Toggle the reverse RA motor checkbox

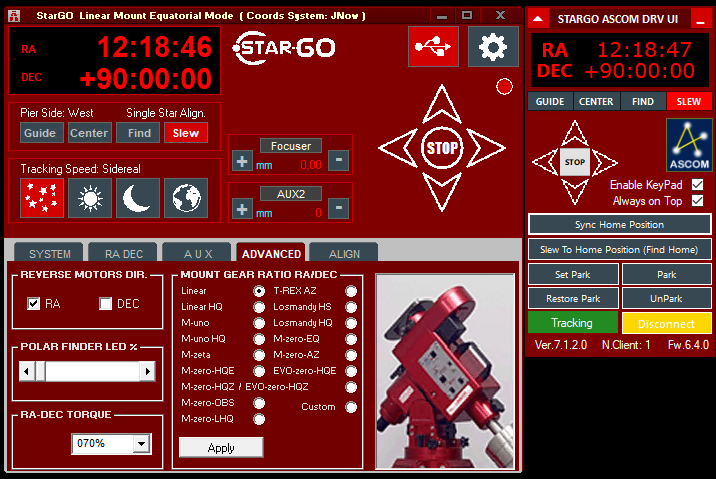(33, 304)
